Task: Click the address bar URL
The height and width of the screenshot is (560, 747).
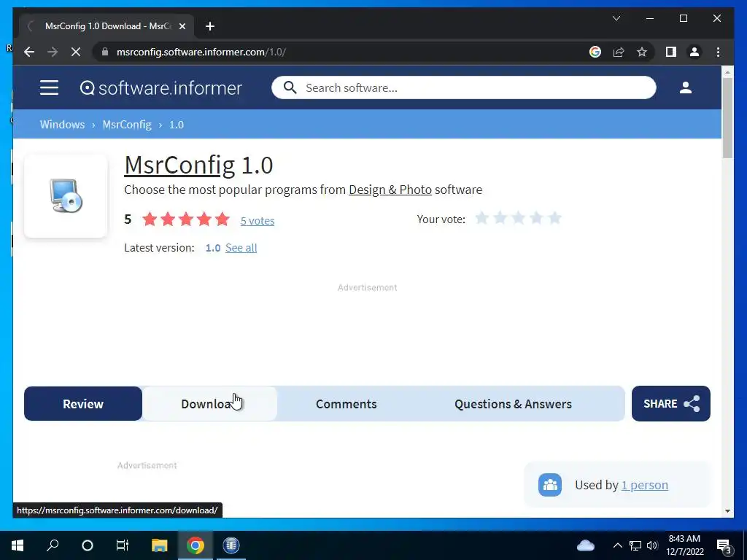Action: [x=201, y=52]
